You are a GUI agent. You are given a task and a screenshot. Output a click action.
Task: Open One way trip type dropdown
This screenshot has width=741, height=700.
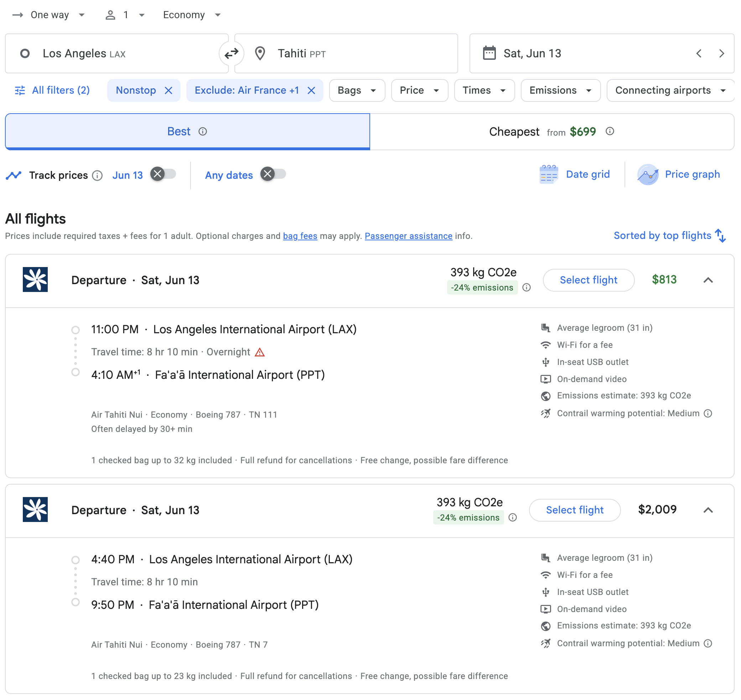[x=49, y=15]
